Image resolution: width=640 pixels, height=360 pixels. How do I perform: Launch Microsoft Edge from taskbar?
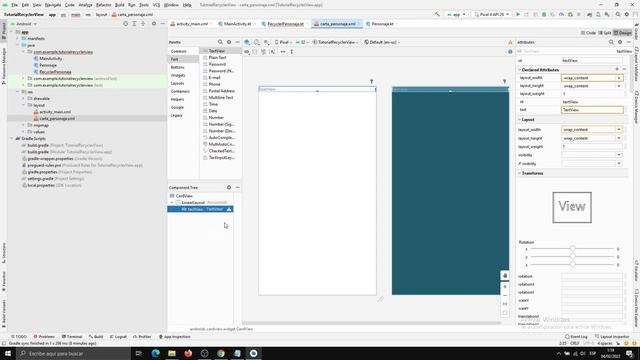coord(156,353)
